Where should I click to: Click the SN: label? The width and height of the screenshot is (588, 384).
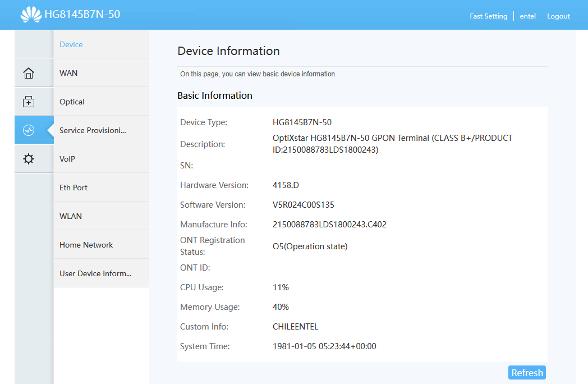click(x=186, y=166)
